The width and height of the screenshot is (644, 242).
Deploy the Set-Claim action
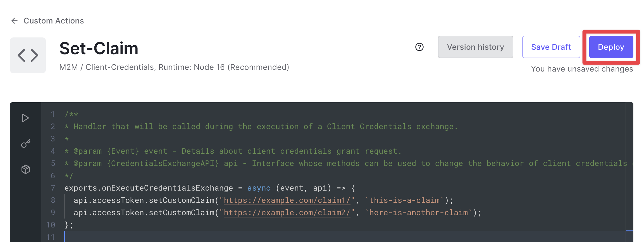coord(611,47)
